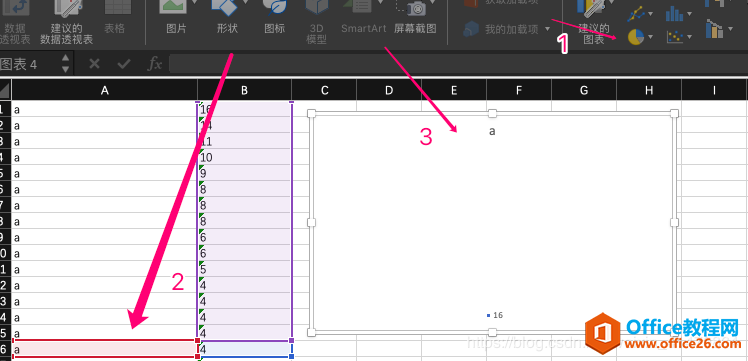Open 我的加载项 add-ins
The width and height of the screenshot is (748, 361).
click(508, 30)
